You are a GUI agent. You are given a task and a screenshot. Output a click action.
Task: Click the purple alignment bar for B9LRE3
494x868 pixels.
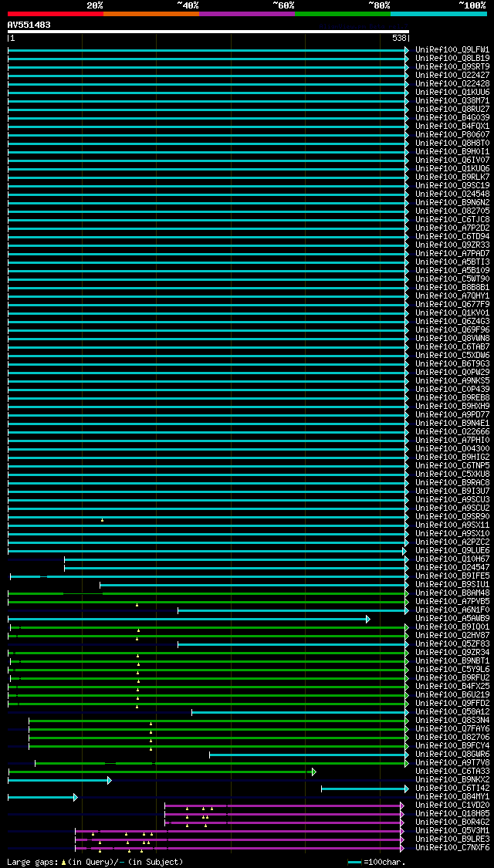click(x=239, y=839)
